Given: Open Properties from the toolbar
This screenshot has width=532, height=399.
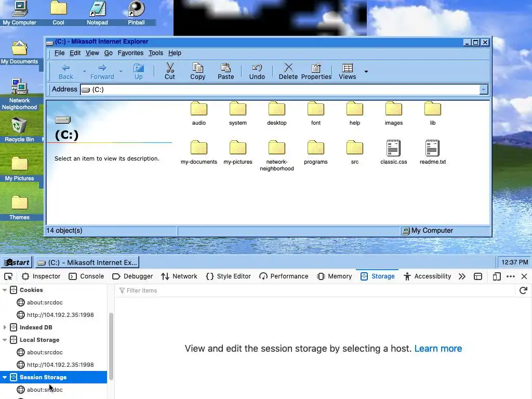Looking at the screenshot, I should coord(316,72).
